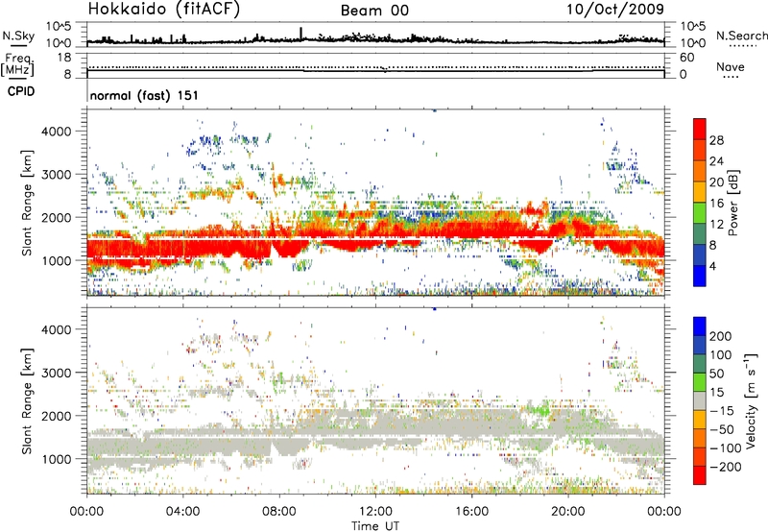Click the '60' Nave axis tick label

click(687, 58)
